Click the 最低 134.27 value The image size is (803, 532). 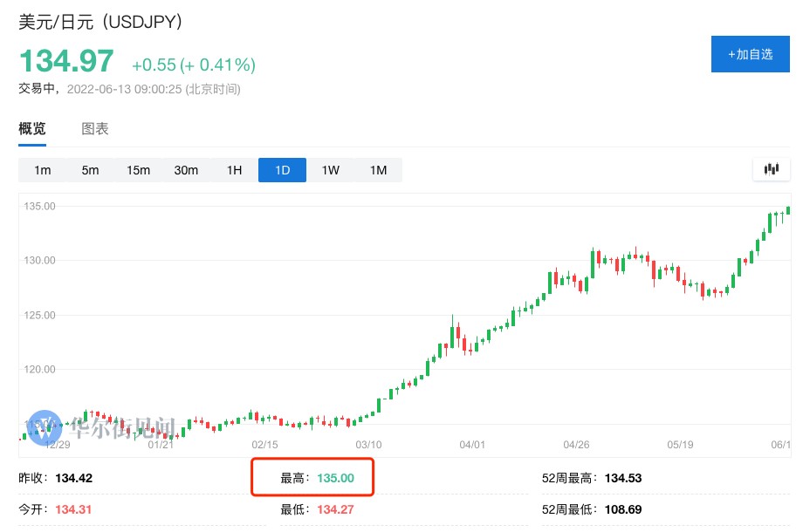tap(334, 509)
